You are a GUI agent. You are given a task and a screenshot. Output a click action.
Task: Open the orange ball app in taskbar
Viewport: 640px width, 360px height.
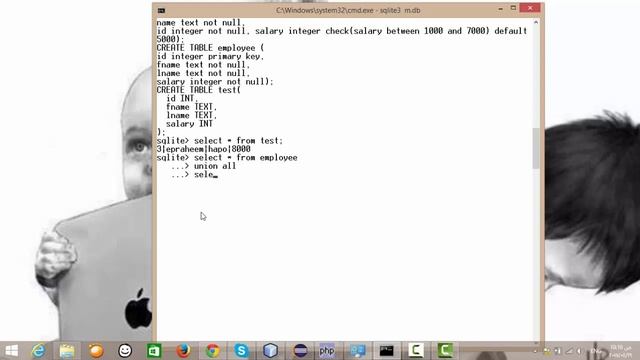[x=96, y=351]
